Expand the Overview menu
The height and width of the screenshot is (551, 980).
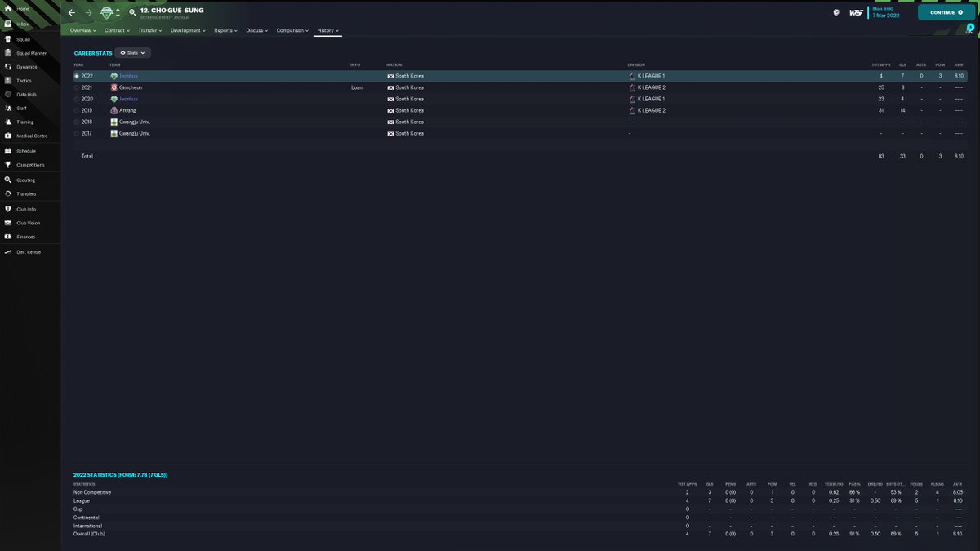click(82, 30)
